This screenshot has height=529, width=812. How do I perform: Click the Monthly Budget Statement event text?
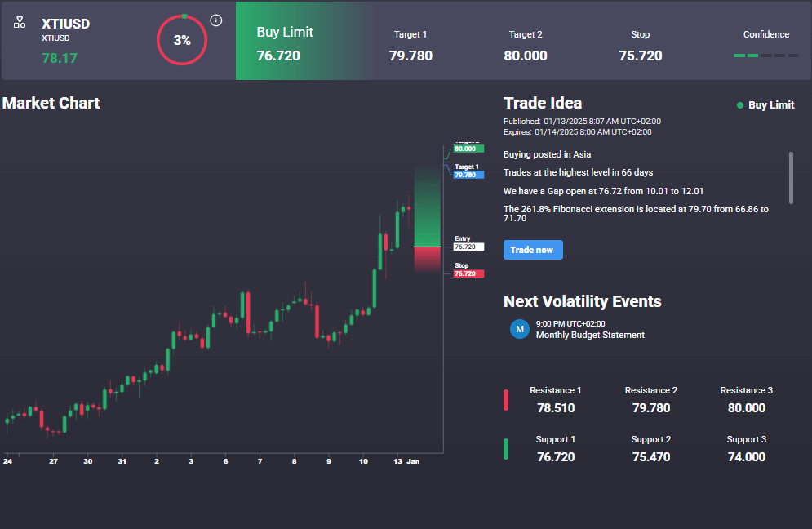[x=590, y=336]
